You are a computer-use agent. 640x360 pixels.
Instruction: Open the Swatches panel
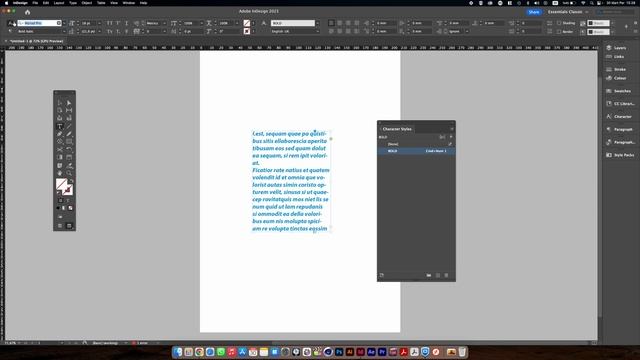pos(619,91)
